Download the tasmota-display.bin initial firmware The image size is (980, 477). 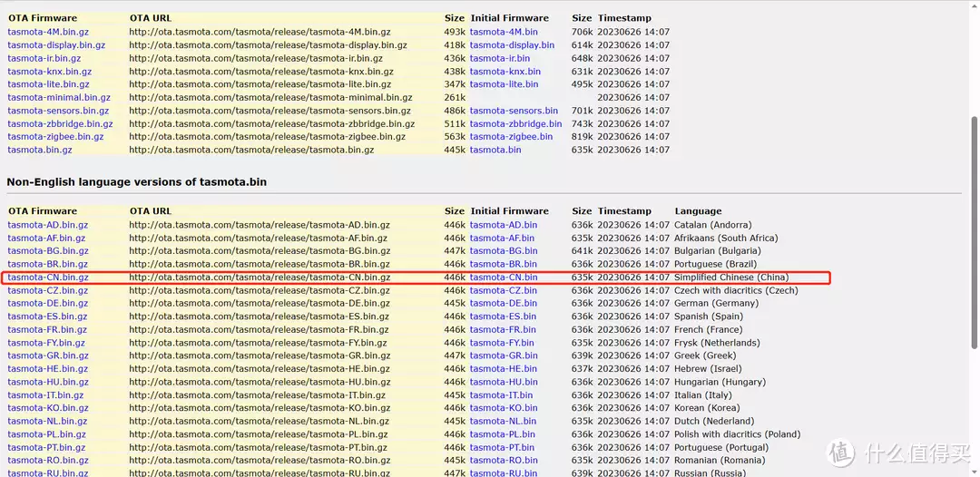click(x=512, y=45)
